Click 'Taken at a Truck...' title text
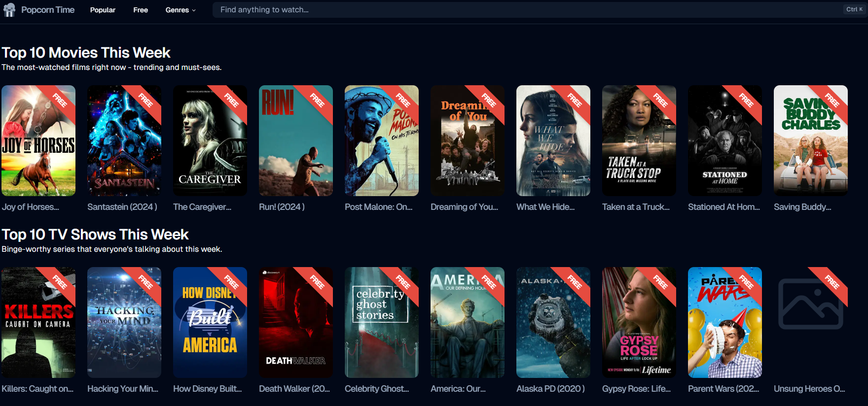Screen dimensions: 868x406 pyautogui.click(x=636, y=207)
